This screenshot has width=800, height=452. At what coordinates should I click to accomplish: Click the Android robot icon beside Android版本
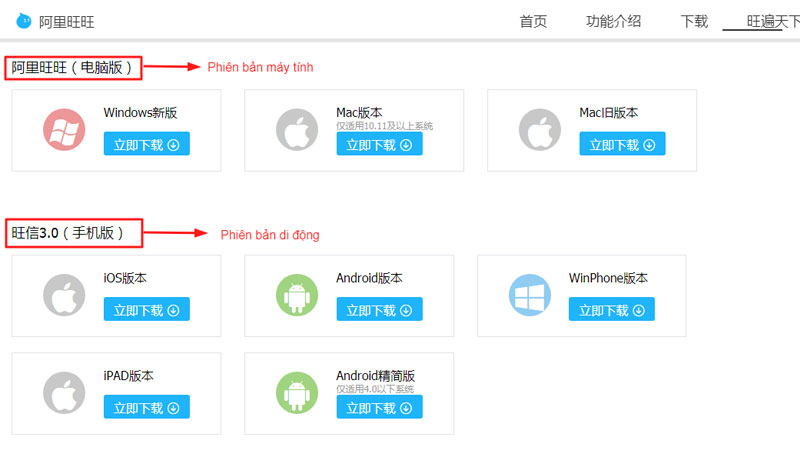[297, 295]
